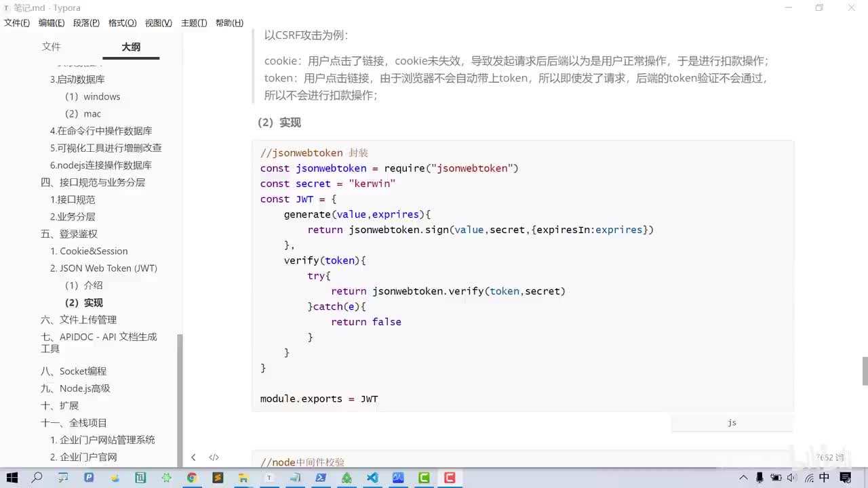Open Sublime Text from the taskbar
This screenshot has height=488, width=868.
218,478
